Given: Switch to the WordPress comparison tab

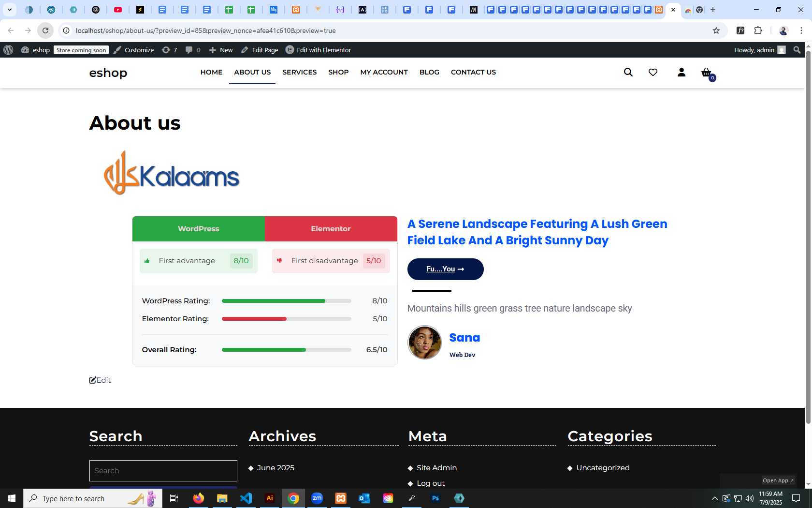Looking at the screenshot, I should point(199,229).
